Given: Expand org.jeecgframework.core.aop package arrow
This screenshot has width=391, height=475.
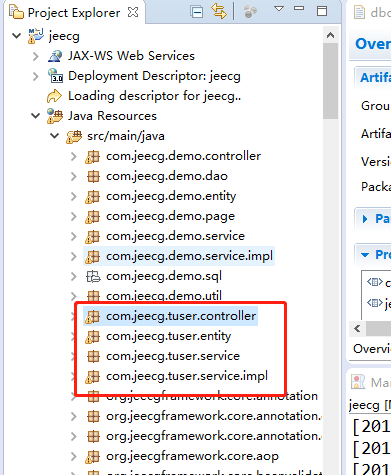Looking at the screenshot, I should [74, 456].
